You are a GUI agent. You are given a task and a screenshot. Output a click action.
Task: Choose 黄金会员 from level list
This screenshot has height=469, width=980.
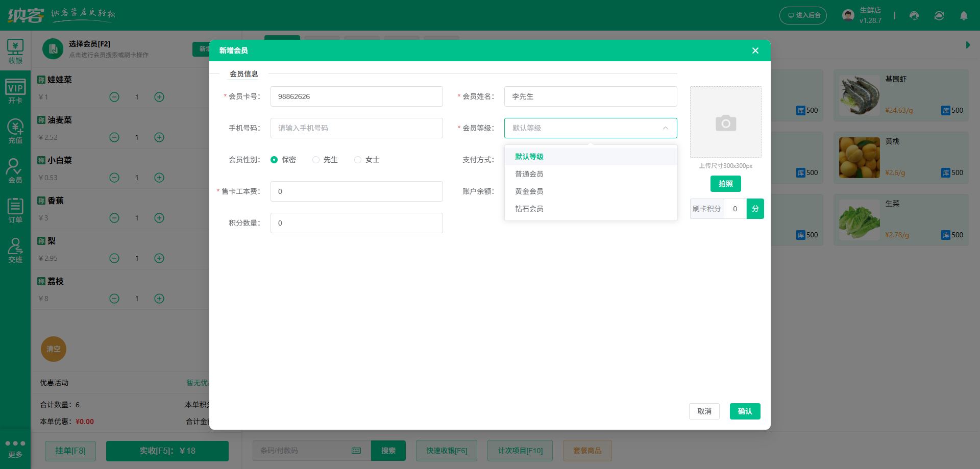pyautogui.click(x=591, y=191)
